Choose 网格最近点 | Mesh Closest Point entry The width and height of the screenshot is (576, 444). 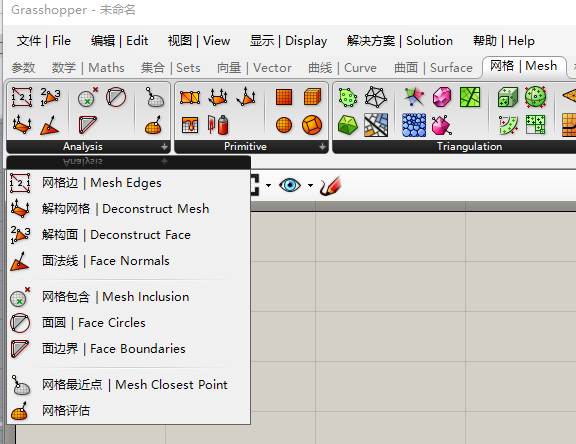129,385
